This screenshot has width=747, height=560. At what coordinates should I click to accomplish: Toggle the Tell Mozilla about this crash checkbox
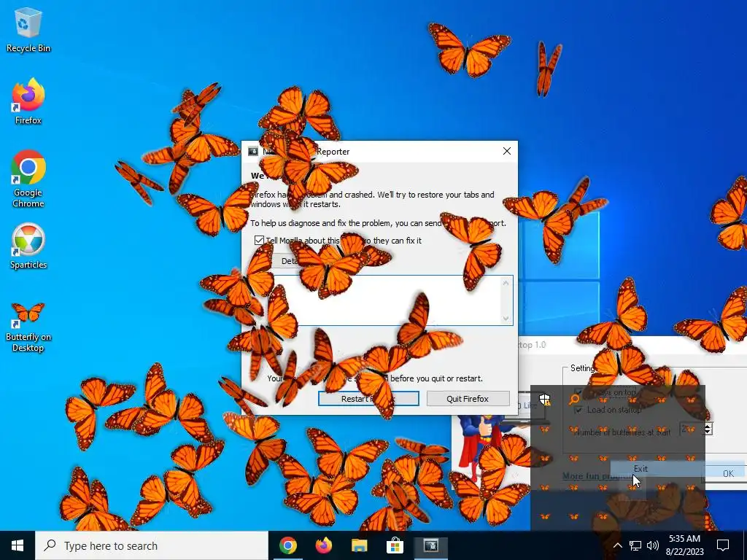click(x=259, y=241)
